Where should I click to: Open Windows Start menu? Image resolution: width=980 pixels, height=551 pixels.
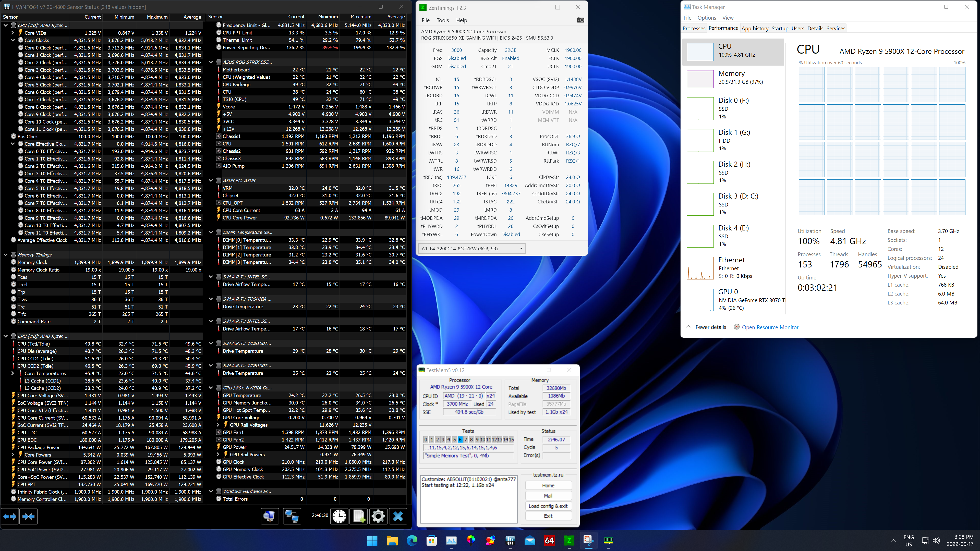(372, 540)
